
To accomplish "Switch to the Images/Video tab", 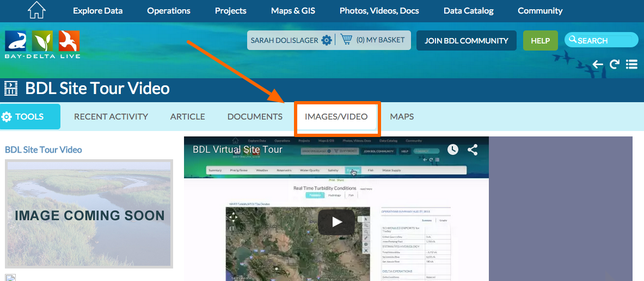I will (x=336, y=116).
